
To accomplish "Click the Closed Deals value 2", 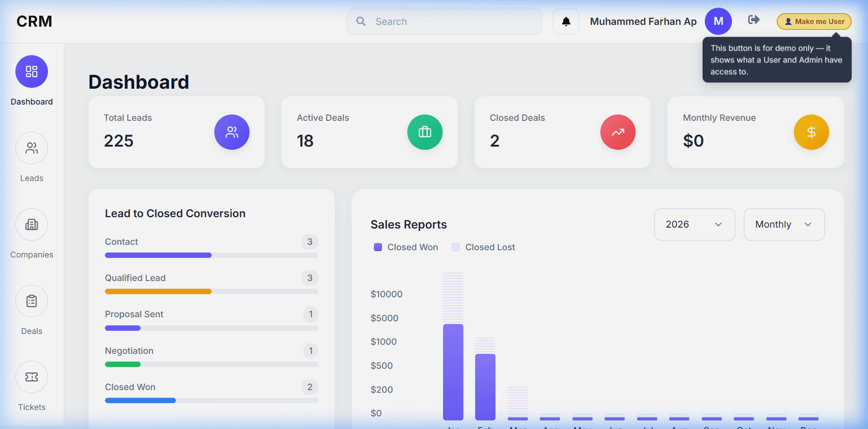I will click(x=495, y=141).
